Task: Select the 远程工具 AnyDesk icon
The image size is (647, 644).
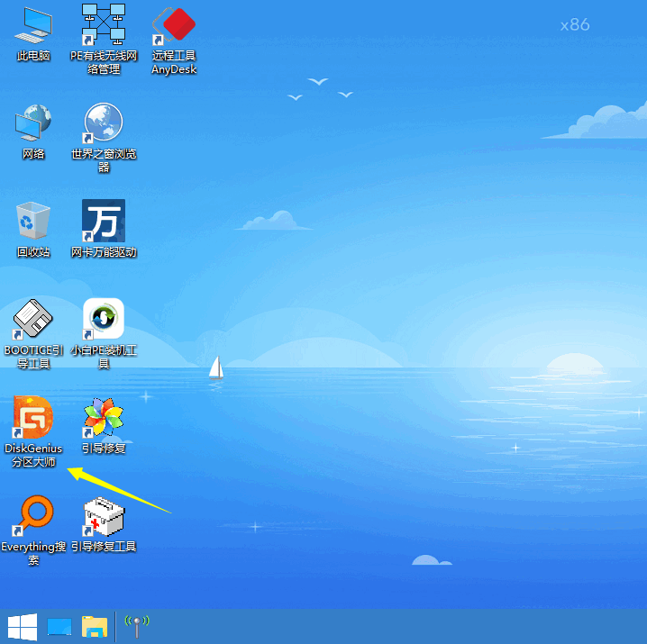Action: click(174, 25)
